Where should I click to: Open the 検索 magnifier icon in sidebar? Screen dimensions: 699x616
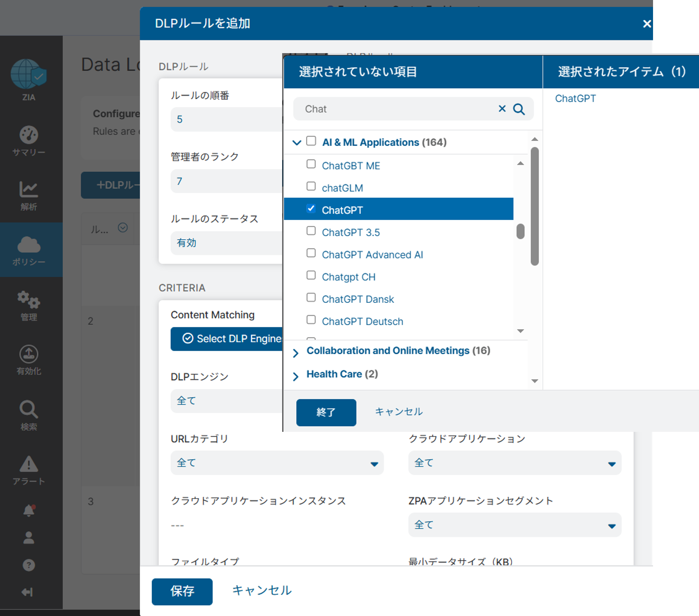[28, 409]
